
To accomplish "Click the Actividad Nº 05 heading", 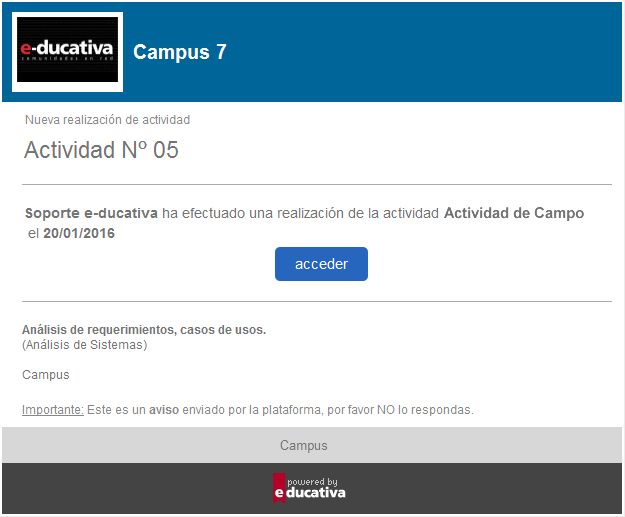I will click(101, 150).
